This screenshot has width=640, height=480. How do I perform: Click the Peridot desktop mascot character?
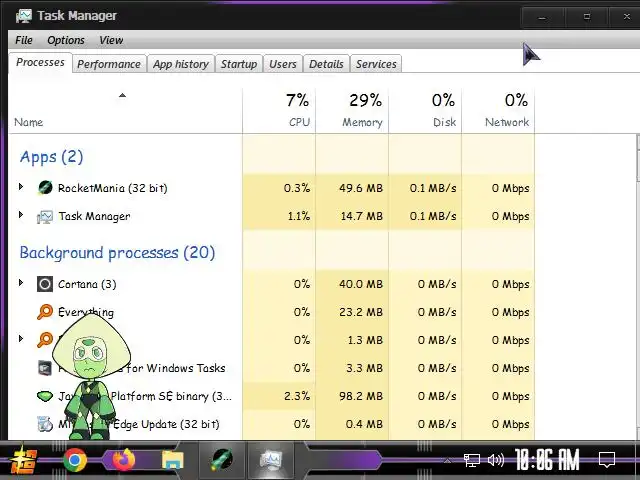coord(91,377)
